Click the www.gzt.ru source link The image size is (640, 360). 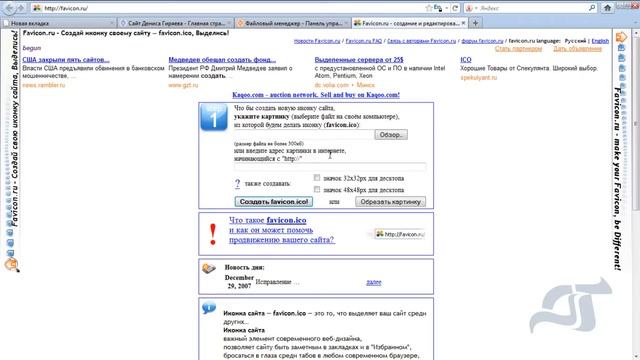click(183, 85)
